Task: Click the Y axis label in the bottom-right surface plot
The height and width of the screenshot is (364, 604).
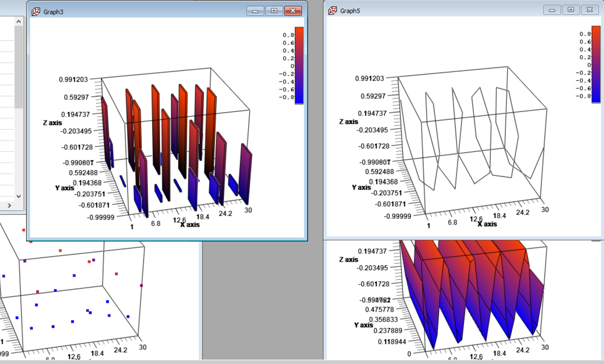Action: coord(364,325)
